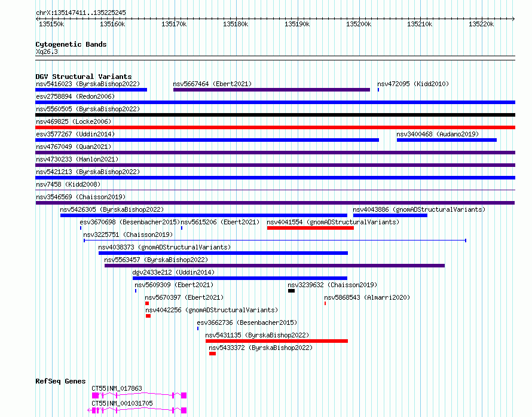The image size is (532, 417).
Task: Click esv3670698 (Besenbacher2015) label
Action: click(130, 222)
